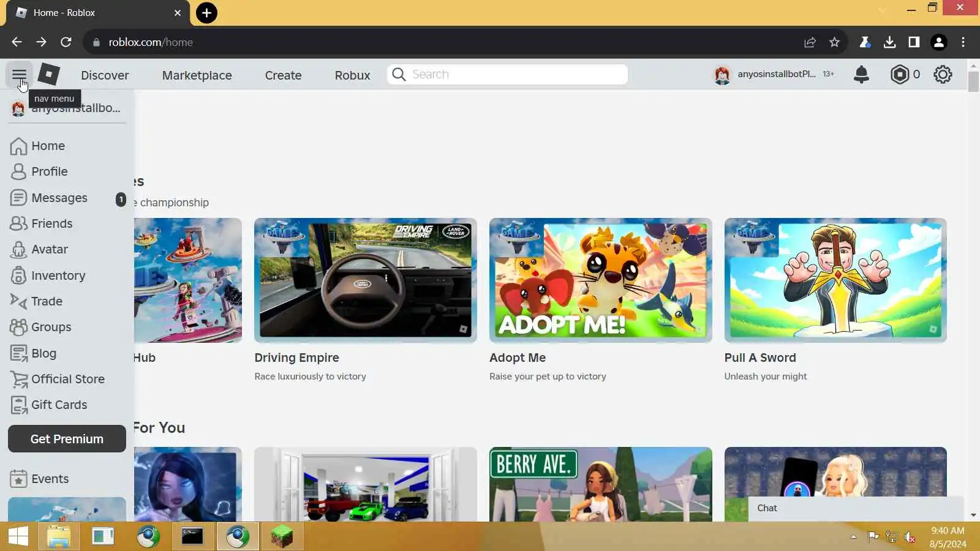
Task: Click the Roblox logo icon
Action: pos(48,75)
